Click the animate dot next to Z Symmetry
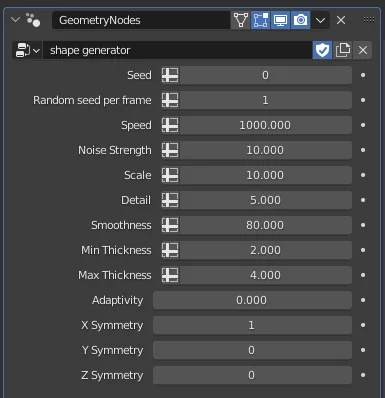The image size is (385, 398). point(363,375)
